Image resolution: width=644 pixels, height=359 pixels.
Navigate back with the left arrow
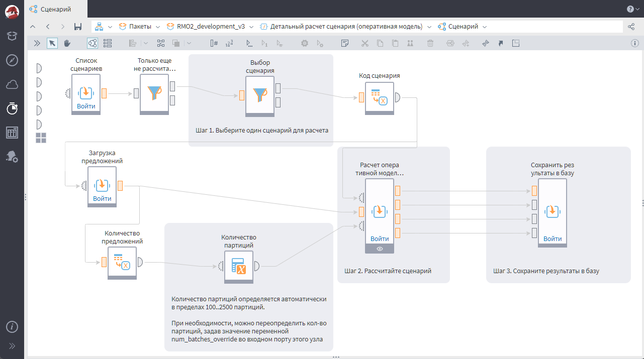tap(48, 27)
